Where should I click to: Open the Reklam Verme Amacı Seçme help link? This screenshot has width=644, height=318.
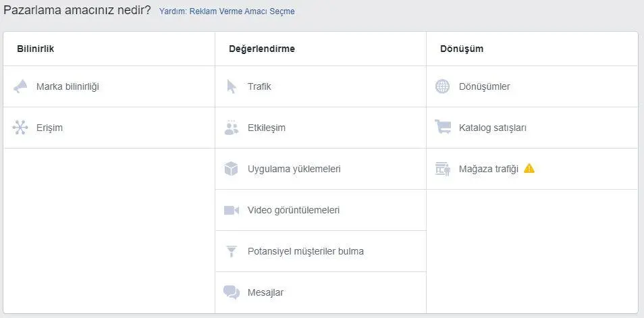(x=227, y=11)
